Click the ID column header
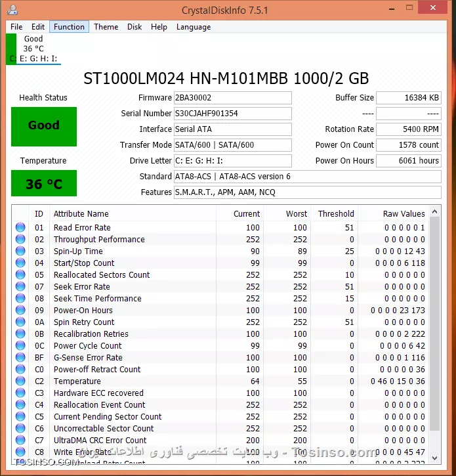456x476 pixels. 39,214
